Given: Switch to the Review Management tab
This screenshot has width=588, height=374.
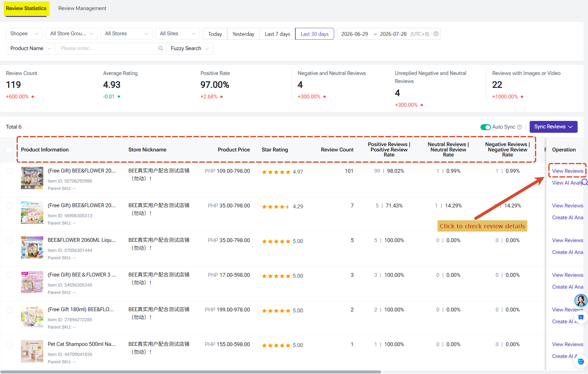Looking at the screenshot, I should point(82,8).
